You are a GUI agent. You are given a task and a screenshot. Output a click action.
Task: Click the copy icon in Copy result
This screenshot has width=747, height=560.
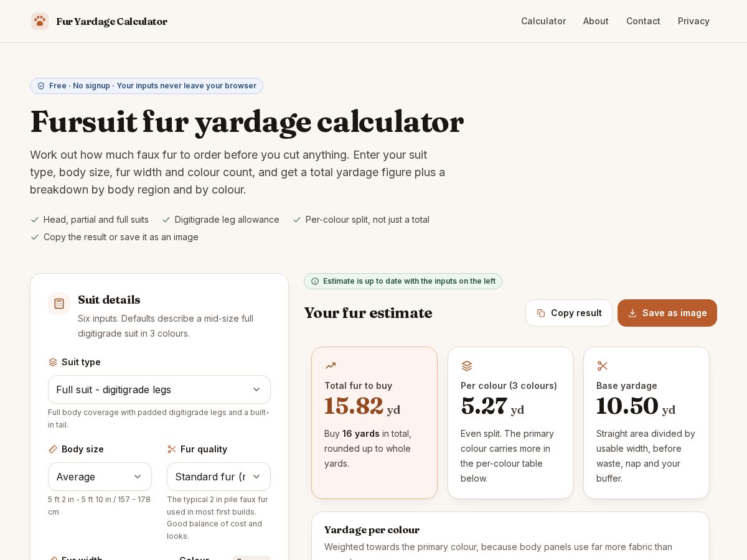click(x=541, y=313)
